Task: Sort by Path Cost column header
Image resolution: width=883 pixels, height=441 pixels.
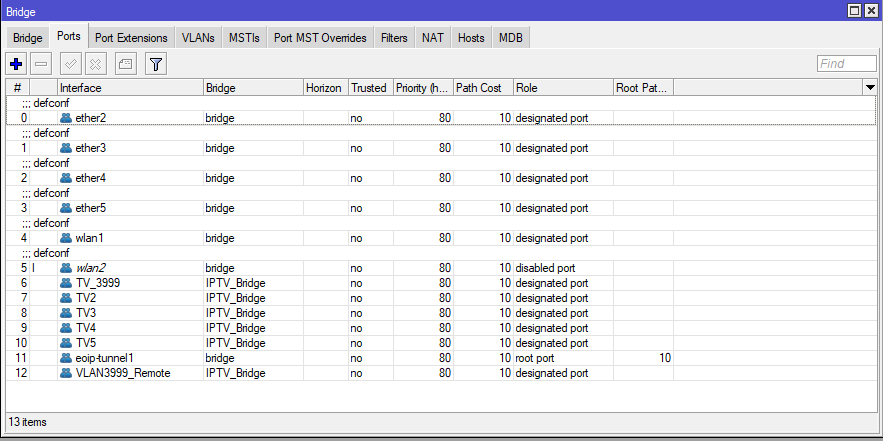Action: tap(483, 88)
